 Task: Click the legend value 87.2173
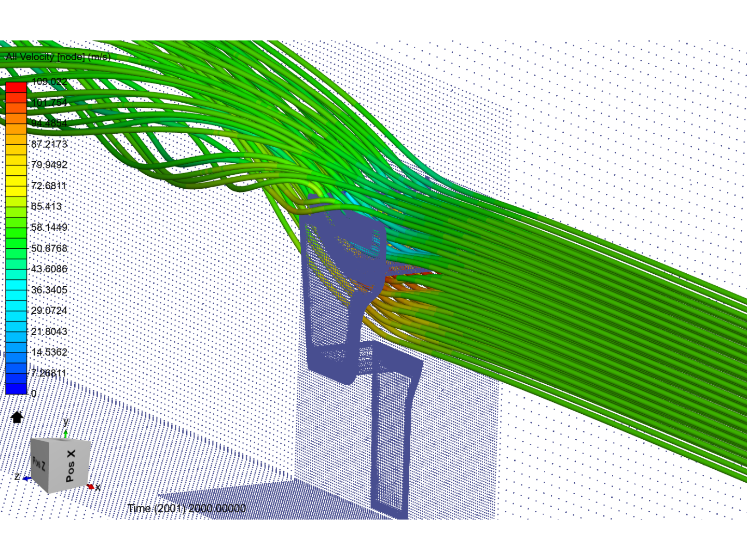pos(49,144)
